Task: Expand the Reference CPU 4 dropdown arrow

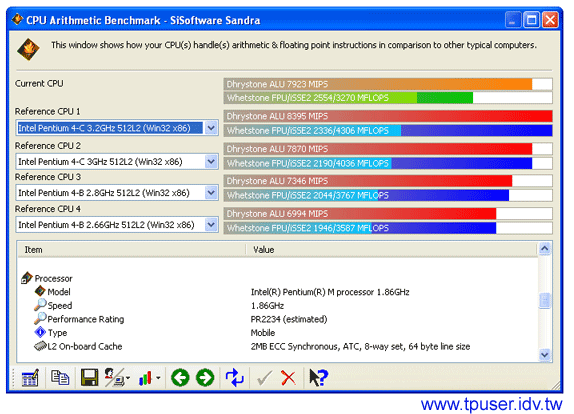Action: point(211,225)
